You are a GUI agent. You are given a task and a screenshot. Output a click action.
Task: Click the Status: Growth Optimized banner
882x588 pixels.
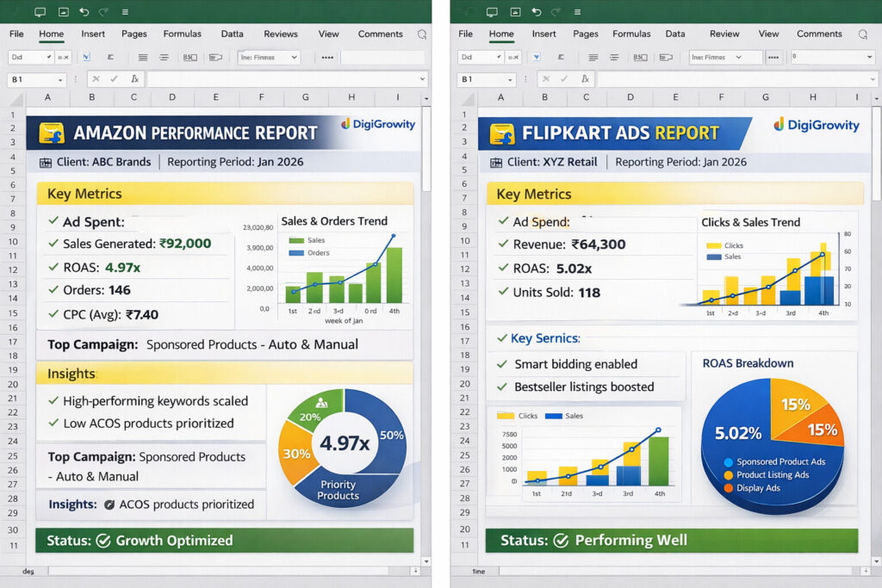point(224,541)
